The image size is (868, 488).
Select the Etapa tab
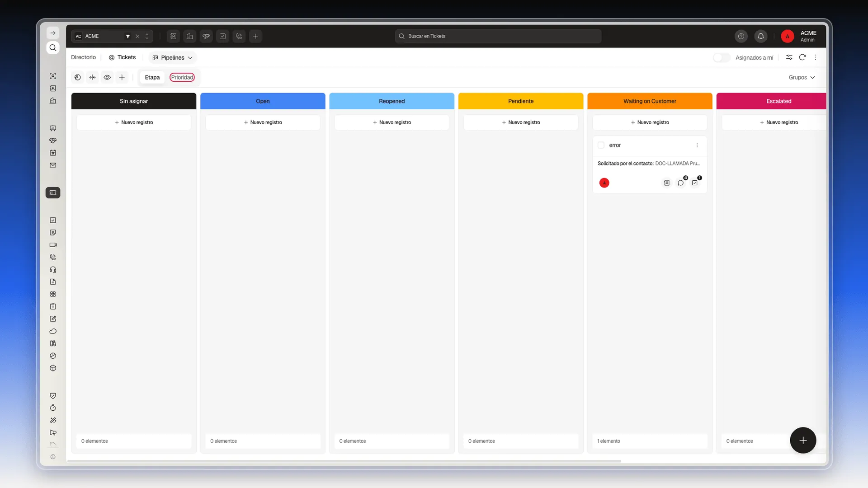pos(152,77)
